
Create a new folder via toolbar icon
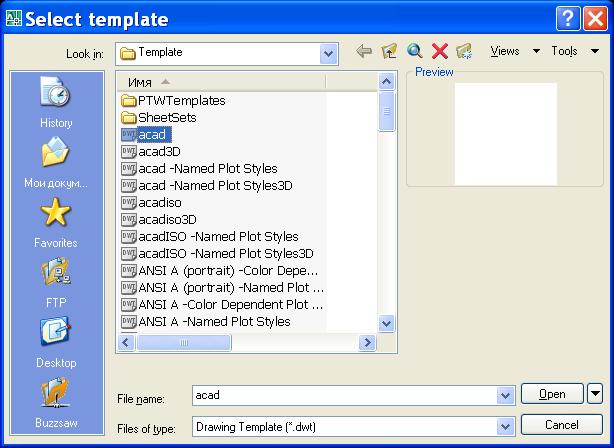(465, 51)
